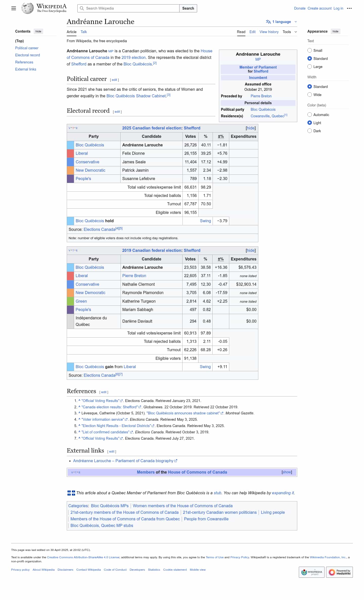This screenshot has height=600, width=364.
Task: Click into the Search Wikipedia field
Action: click(131, 8)
